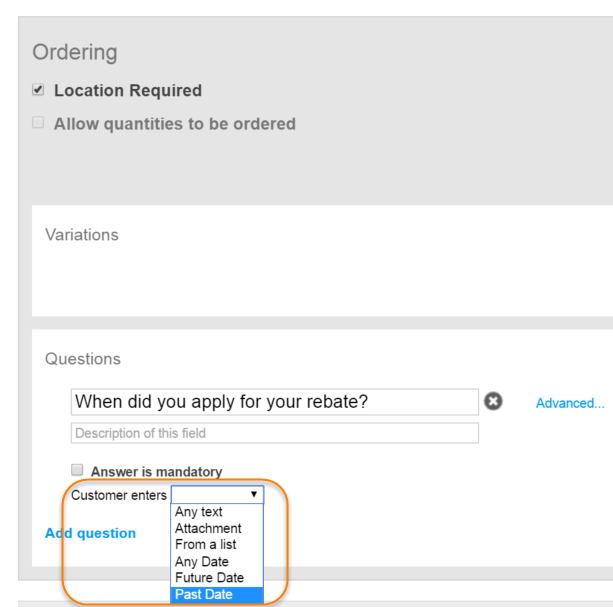Choose the Attachment option
The width and height of the screenshot is (613, 607).
(x=208, y=528)
